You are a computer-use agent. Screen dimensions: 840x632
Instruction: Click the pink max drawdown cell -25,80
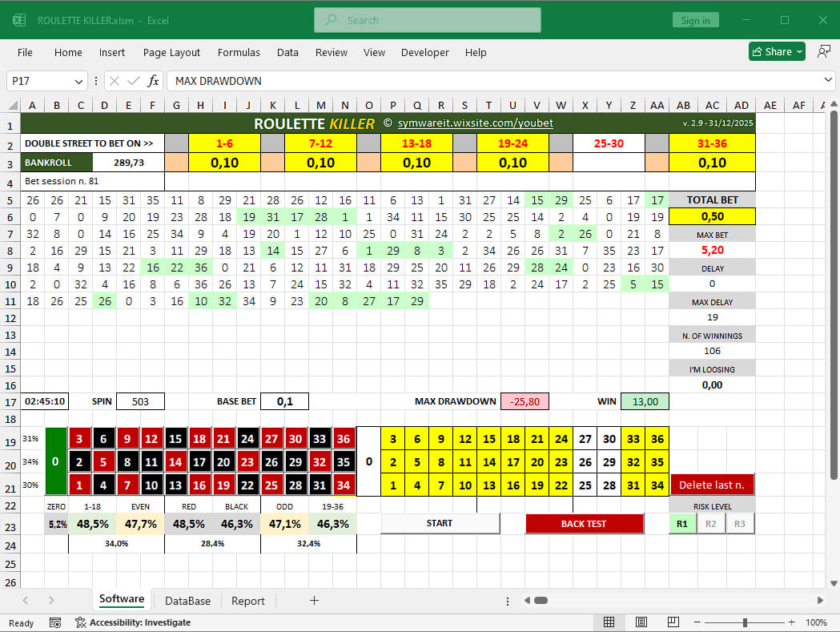pyautogui.click(x=524, y=401)
